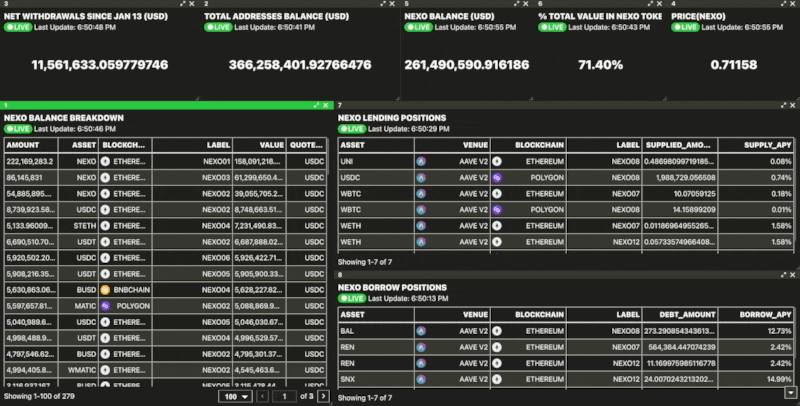Screen dimensions: 800x406
Task: Sort balance breakdown by the AMOUNT column
Action: coord(31,145)
